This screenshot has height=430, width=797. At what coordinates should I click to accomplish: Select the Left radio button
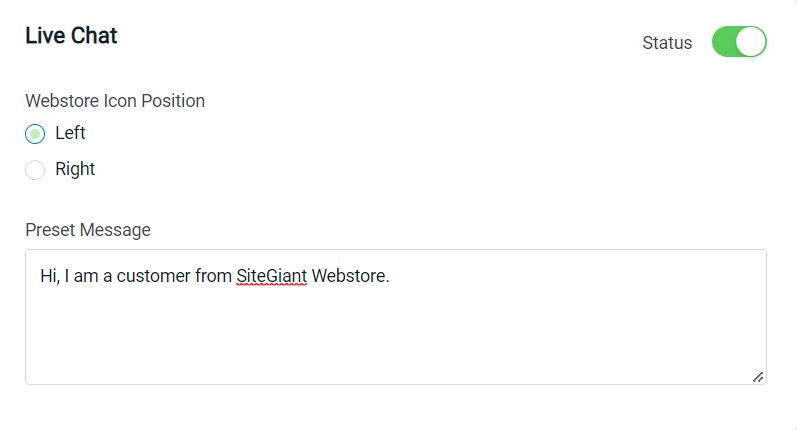35,134
